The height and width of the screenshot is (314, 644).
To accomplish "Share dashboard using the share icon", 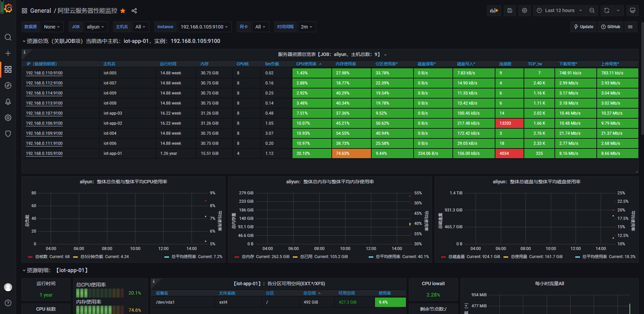I will pos(134,11).
